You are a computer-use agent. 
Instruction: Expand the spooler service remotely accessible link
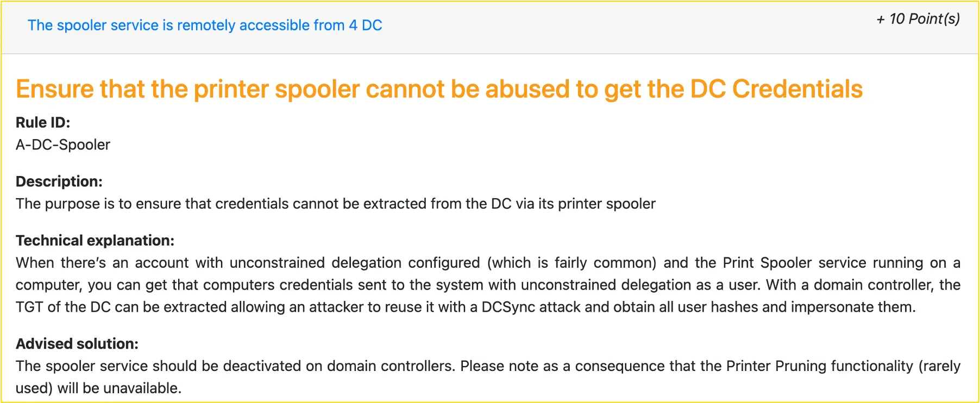click(x=205, y=25)
